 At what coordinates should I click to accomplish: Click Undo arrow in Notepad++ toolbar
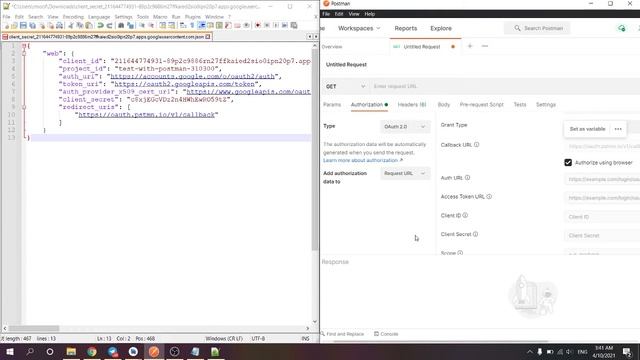(100, 25)
